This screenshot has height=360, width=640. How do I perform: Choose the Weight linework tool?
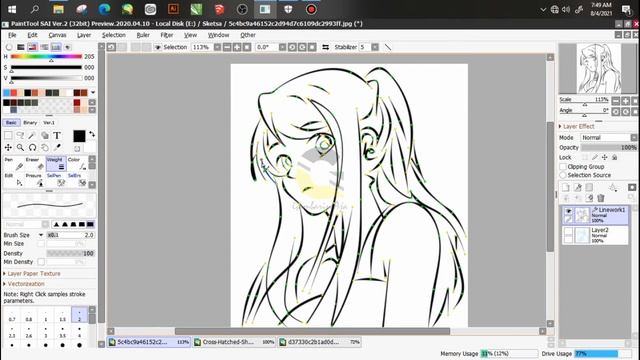(56, 164)
